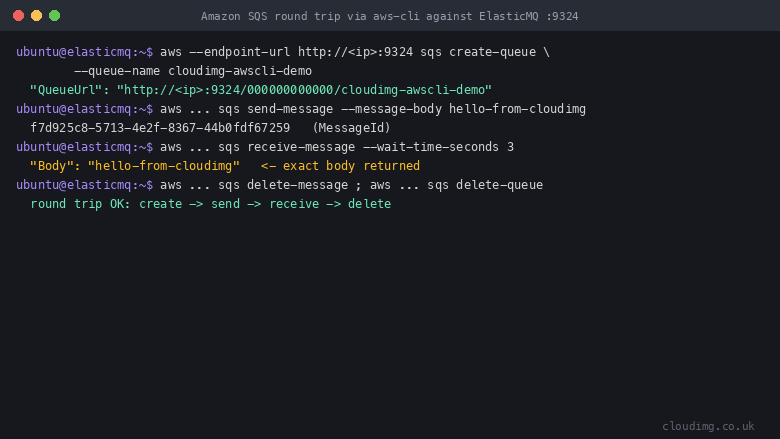Click the send-message command line

pos(301,109)
